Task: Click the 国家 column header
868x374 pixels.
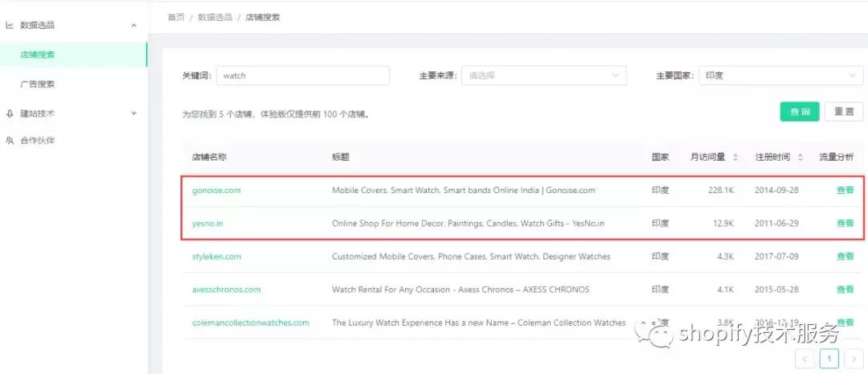Action: coord(661,157)
